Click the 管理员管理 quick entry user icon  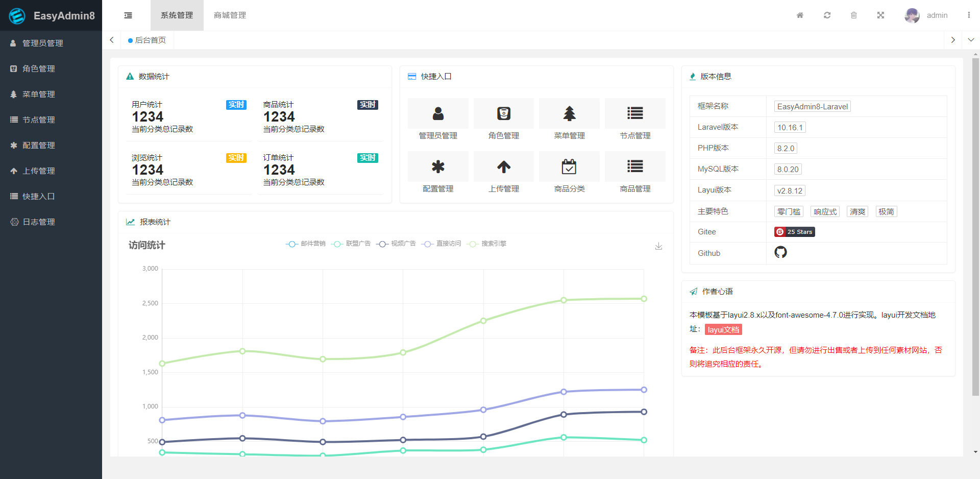point(438,113)
